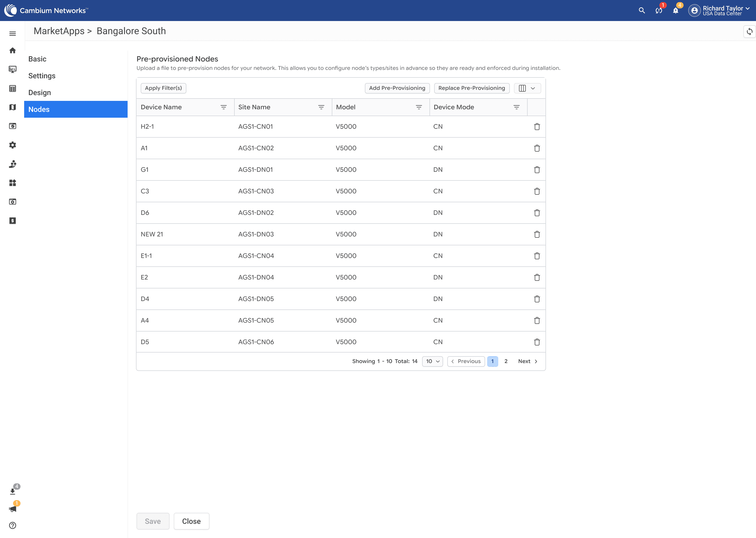This screenshot has height=538, width=756.
Task: Click the Apply Filter(s) button
Action: (163, 88)
